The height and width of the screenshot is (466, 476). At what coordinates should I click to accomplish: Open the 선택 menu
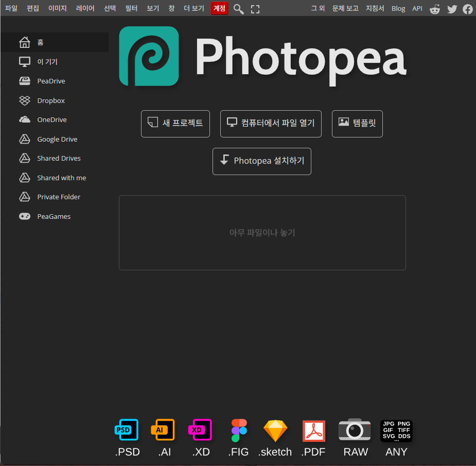110,8
